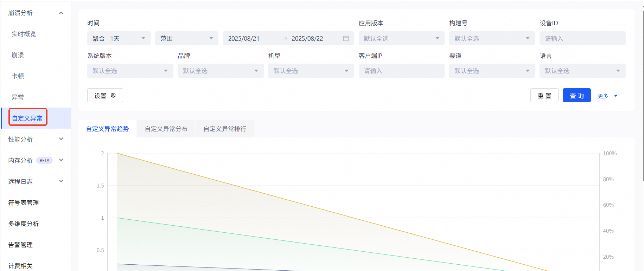Screen dimensions: 644x271
Task: Switch to the 自定义异常分布 tab
Action: pyautogui.click(x=166, y=129)
